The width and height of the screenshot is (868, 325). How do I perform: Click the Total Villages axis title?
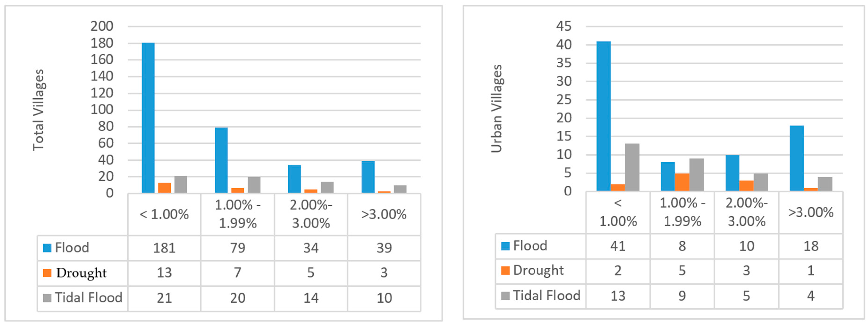tap(38, 110)
